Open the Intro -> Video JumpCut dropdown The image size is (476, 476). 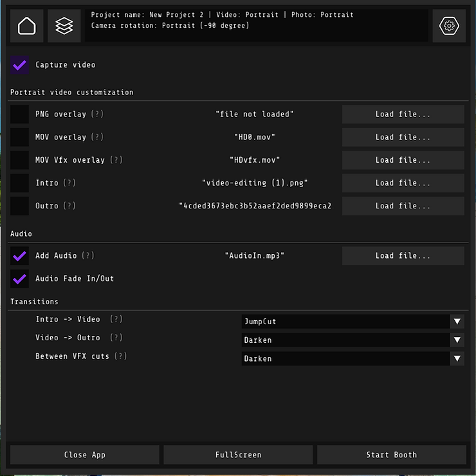click(x=352, y=322)
